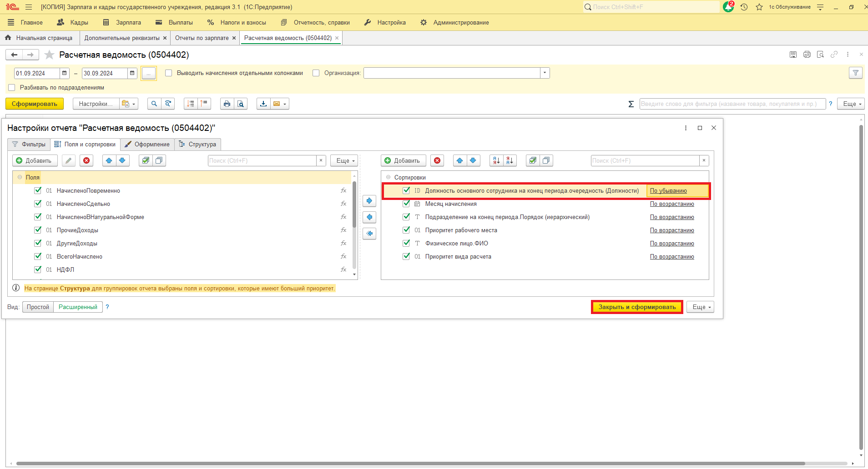Open the email send dropdown in report toolbar
The image size is (868, 469).
pos(280,104)
